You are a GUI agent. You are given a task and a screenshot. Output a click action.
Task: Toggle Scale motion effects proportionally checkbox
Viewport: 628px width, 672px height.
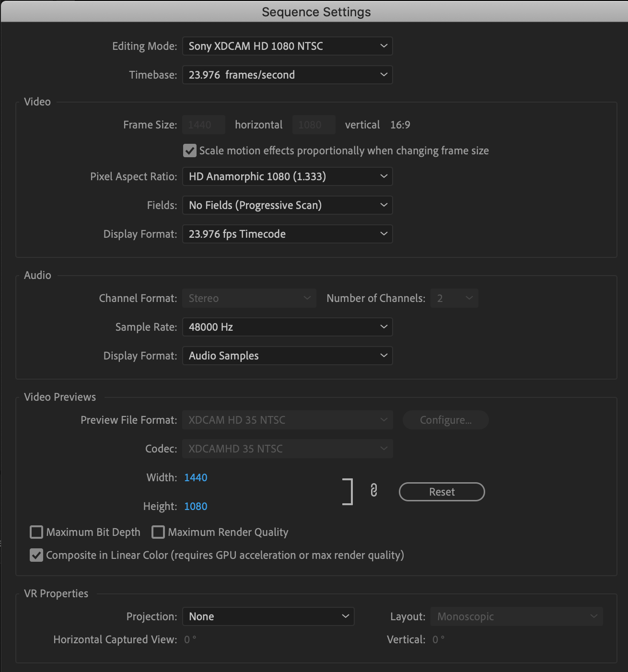tap(190, 151)
